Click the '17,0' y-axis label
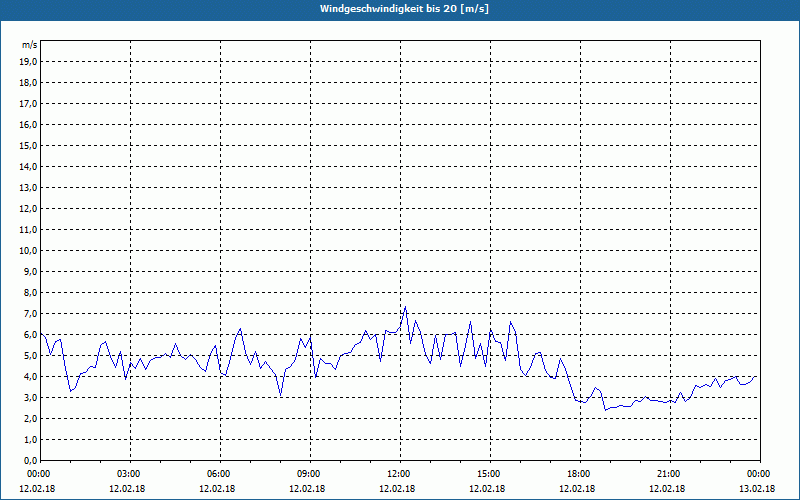 28,104
